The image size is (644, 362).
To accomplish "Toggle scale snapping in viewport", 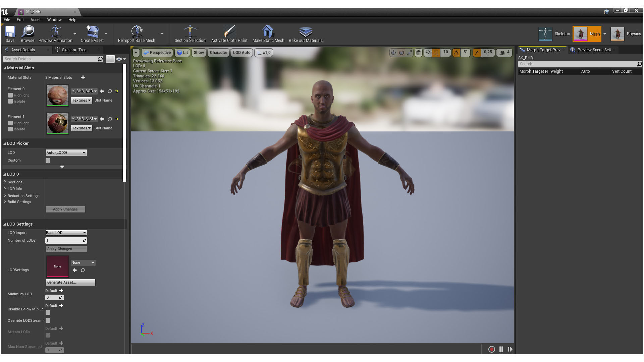I will tap(477, 53).
